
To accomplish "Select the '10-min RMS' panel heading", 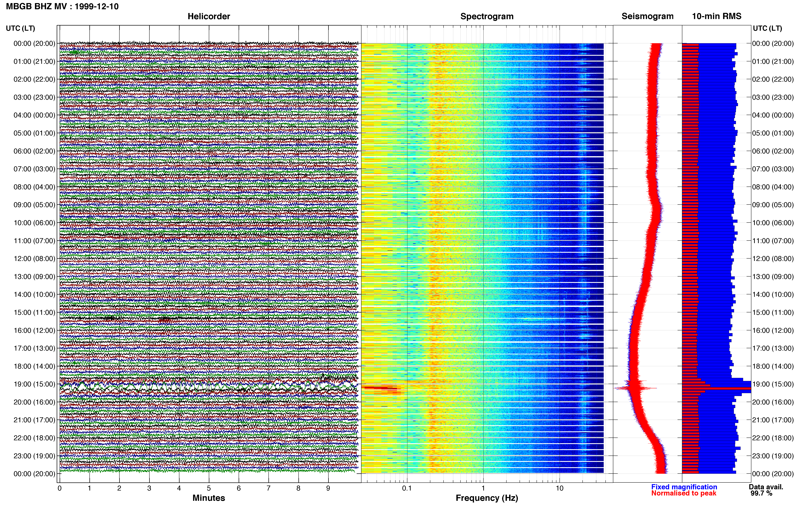I will pyautogui.click(x=717, y=16).
